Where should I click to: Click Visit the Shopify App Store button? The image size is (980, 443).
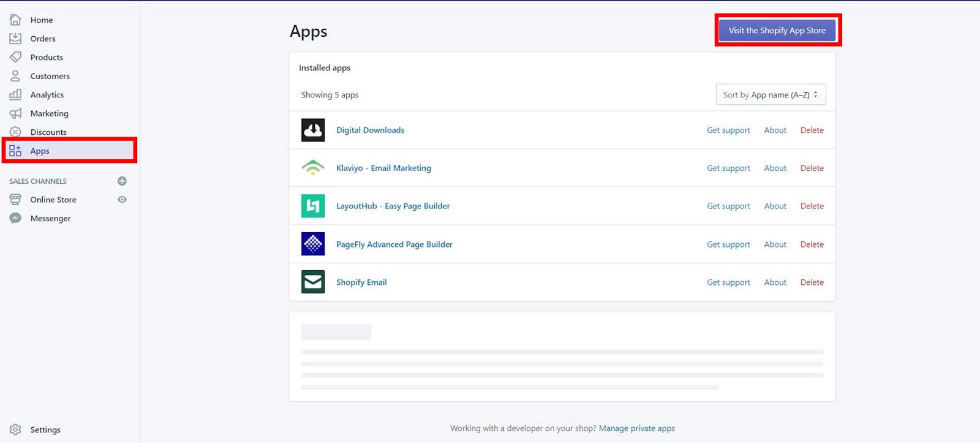[777, 30]
